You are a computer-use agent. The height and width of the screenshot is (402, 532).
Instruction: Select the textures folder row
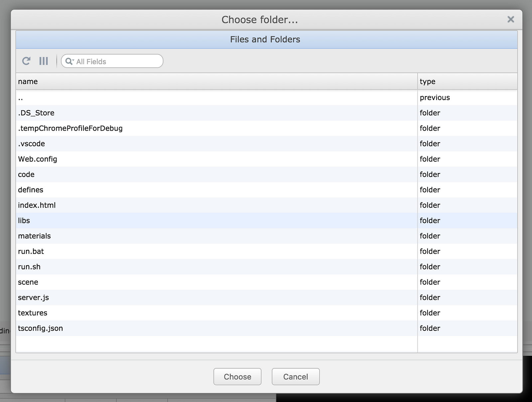pyautogui.click(x=267, y=313)
